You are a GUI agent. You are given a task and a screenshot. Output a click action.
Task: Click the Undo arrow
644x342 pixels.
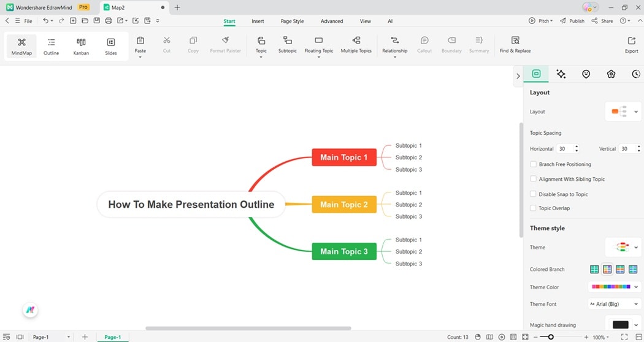click(x=45, y=20)
